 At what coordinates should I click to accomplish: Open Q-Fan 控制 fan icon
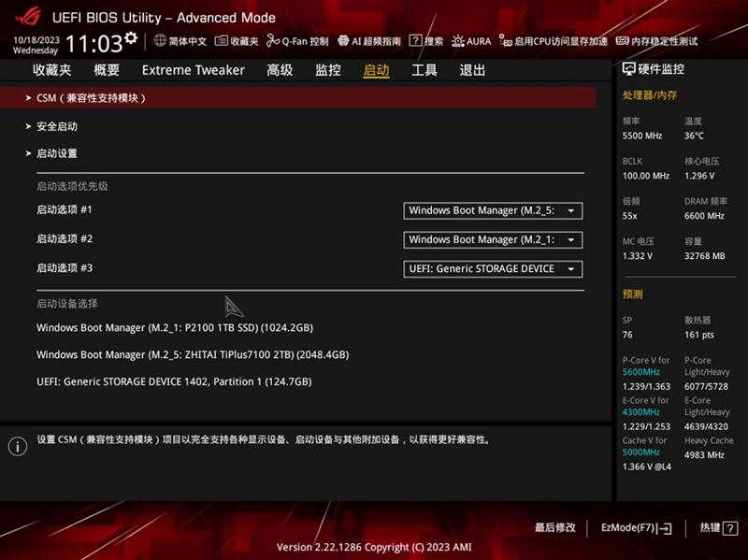(273, 41)
